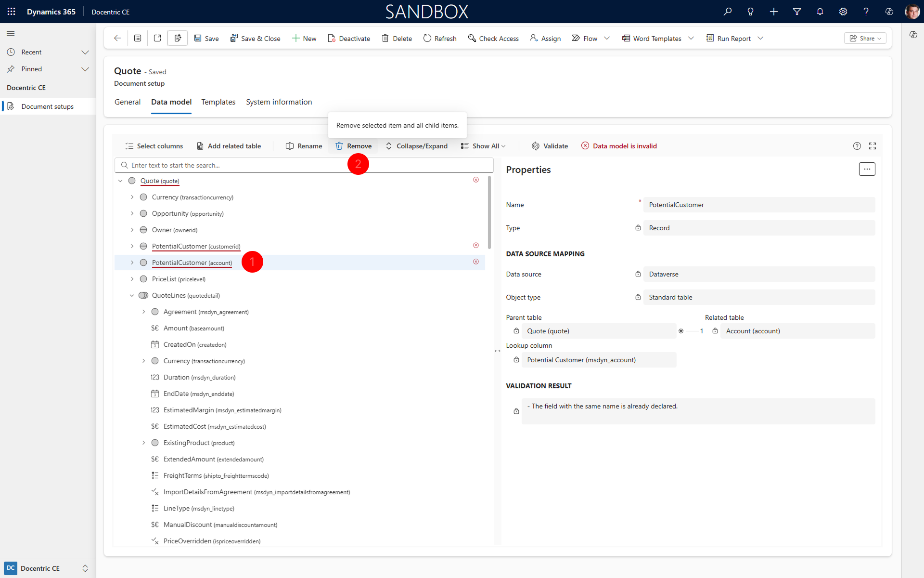Open the Show All dropdown

pos(483,146)
